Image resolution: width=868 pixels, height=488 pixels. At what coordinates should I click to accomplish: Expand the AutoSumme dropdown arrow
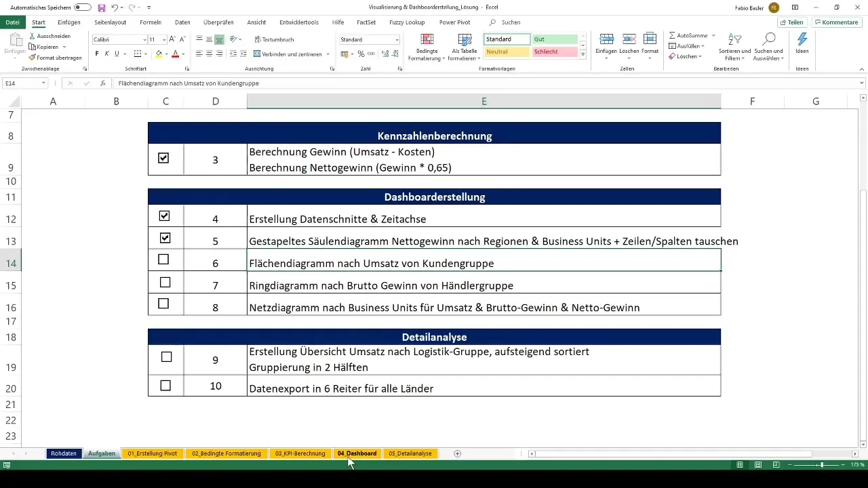coord(713,35)
